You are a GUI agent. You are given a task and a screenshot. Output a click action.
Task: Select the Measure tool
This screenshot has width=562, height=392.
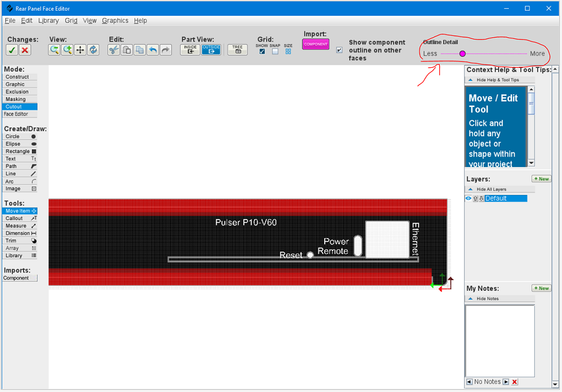20,226
